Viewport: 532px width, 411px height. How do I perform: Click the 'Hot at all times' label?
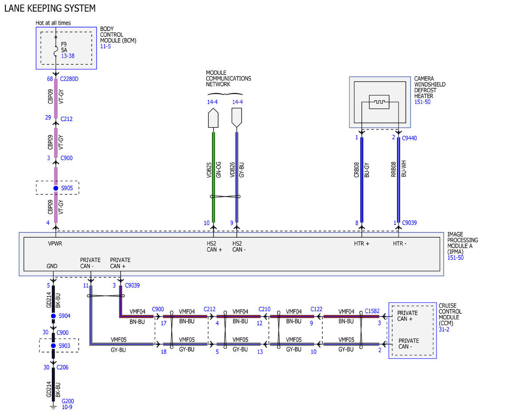[x=53, y=23]
